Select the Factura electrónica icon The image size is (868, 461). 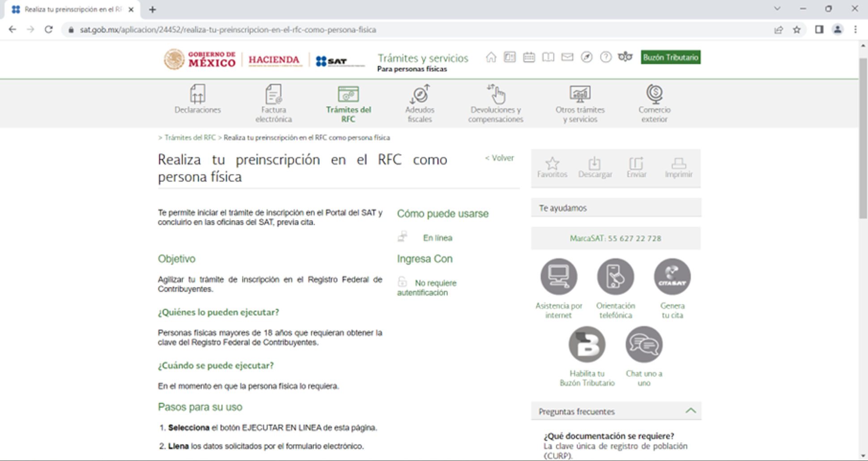click(273, 95)
